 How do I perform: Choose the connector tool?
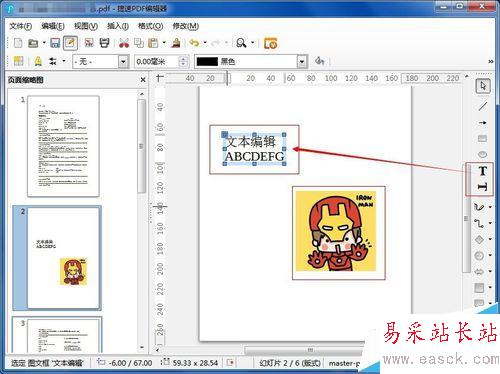point(479,223)
